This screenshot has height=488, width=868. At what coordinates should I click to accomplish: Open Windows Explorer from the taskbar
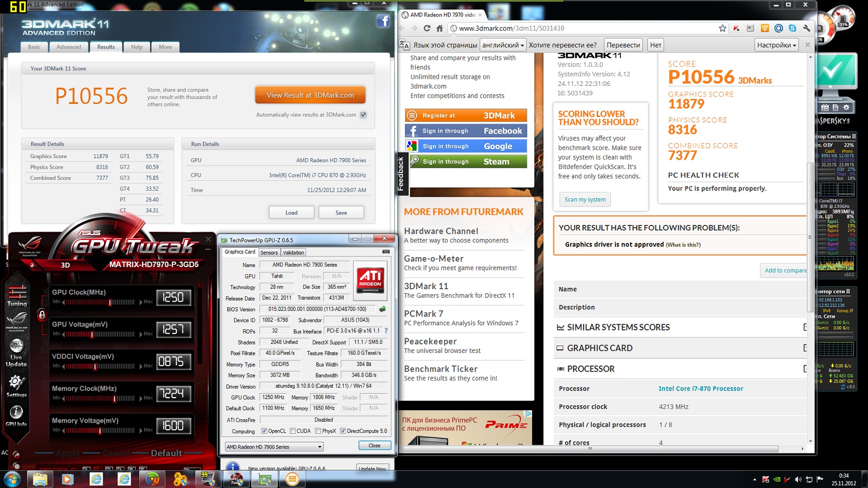tap(40, 479)
